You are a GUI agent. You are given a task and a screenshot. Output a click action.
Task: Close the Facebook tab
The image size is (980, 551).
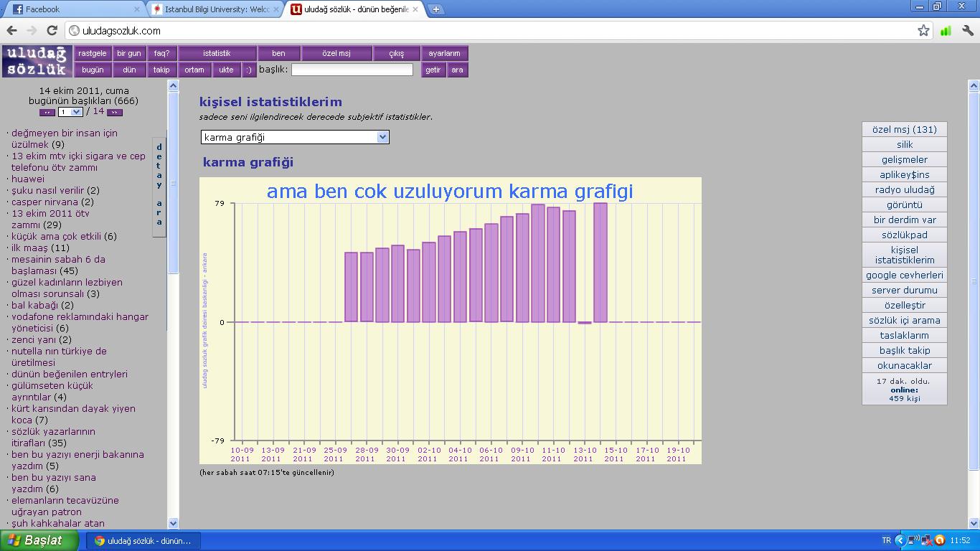137,9
